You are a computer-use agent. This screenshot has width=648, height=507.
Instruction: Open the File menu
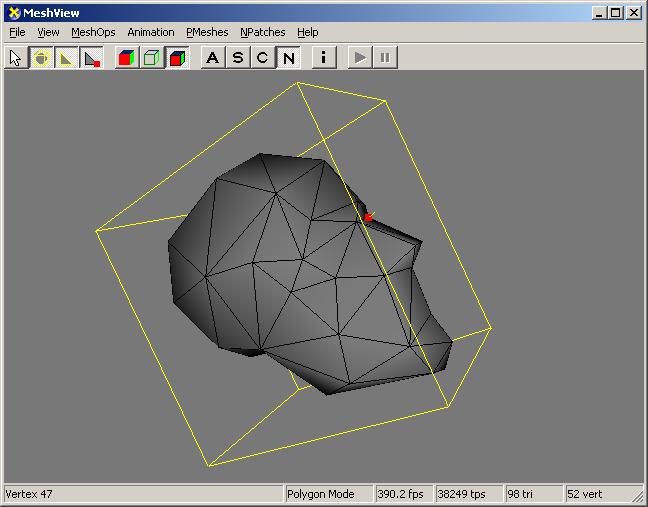17,32
